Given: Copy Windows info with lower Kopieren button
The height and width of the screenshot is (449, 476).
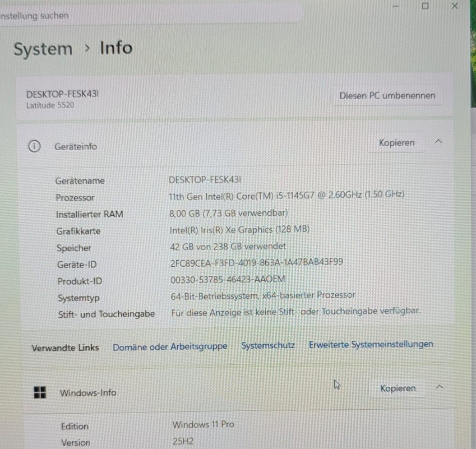Looking at the screenshot, I should [398, 388].
